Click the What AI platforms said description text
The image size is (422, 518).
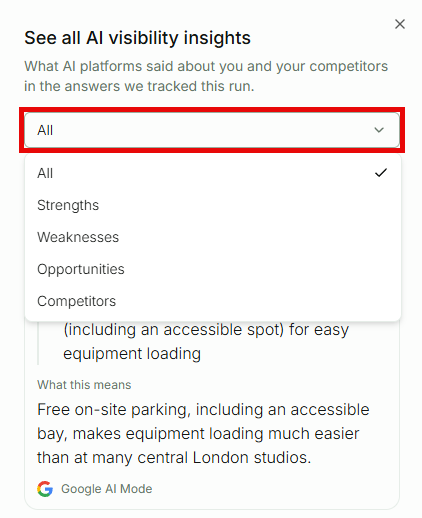tap(206, 76)
